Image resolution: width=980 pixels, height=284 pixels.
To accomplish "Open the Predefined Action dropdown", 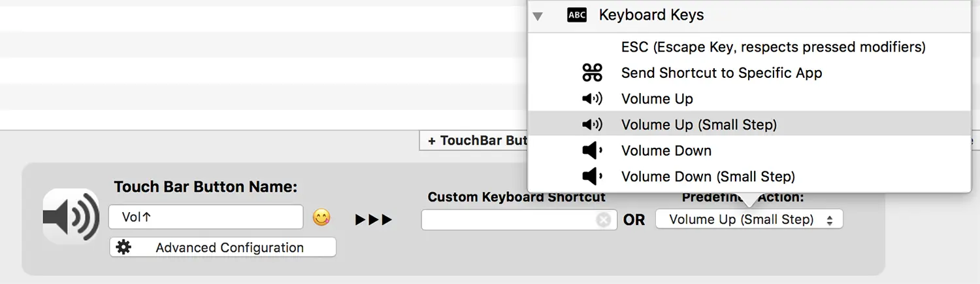I will coord(749,220).
